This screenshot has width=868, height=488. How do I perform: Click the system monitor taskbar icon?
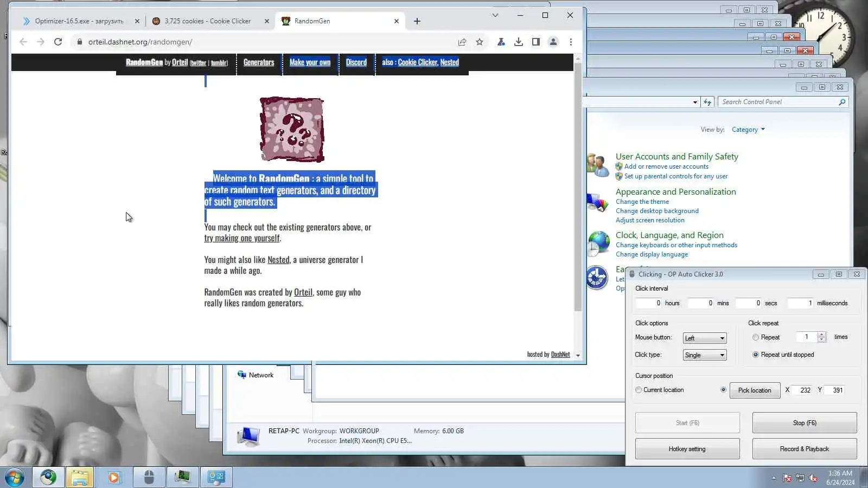pos(182,477)
